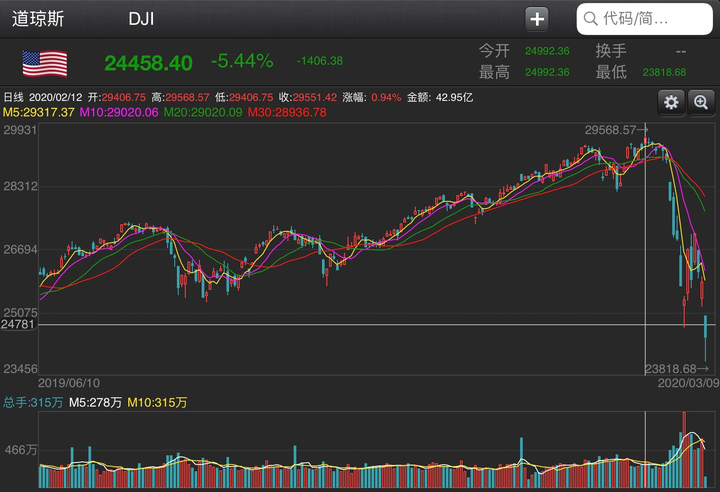Image resolution: width=720 pixels, height=492 pixels.
Task: Click the close price 29551.42 after 收
Action: [x=315, y=97]
